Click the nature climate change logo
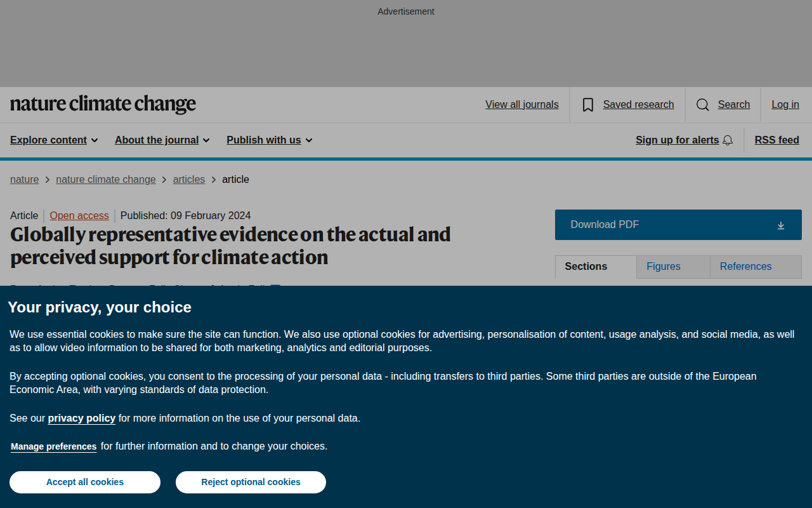 (x=103, y=104)
